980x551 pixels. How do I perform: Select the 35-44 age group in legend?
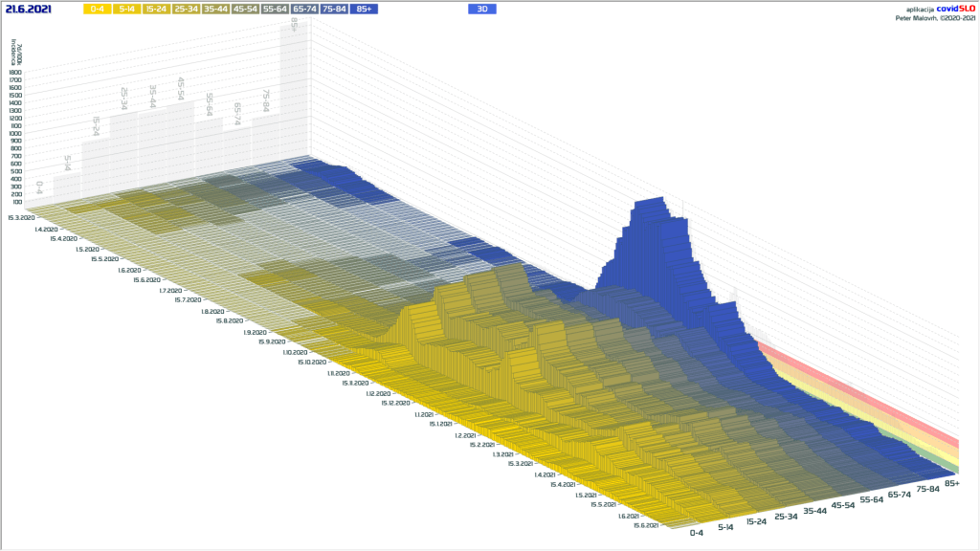[x=215, y=9]
